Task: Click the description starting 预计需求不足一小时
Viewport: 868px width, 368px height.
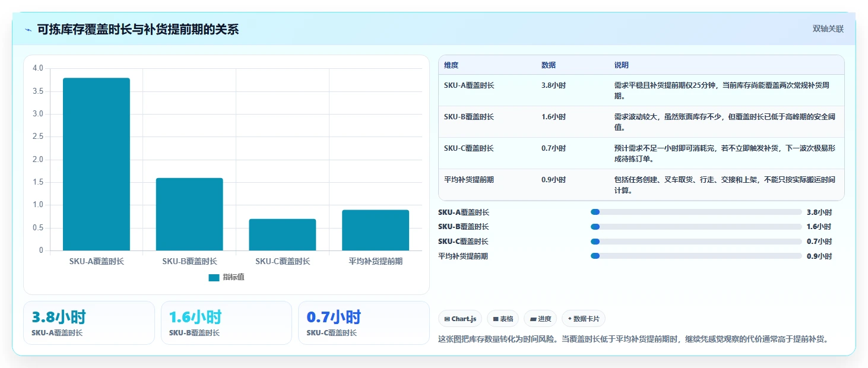Action: point(726,154)
